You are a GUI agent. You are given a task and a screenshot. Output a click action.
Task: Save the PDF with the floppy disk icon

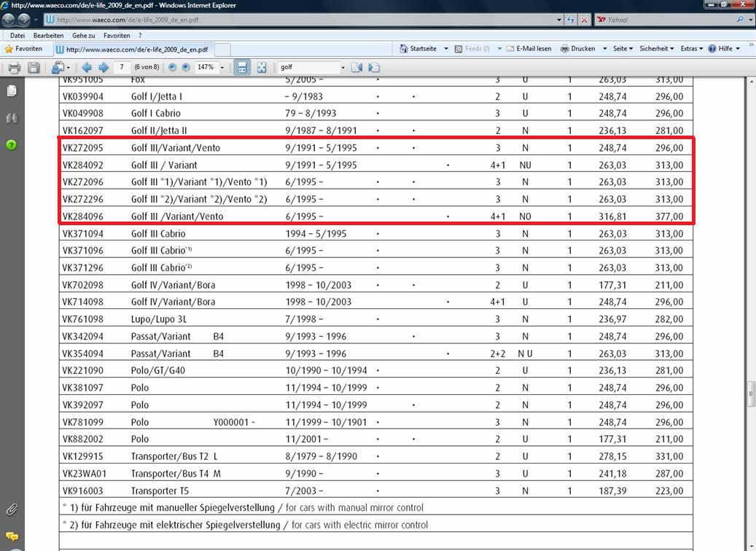pos(34,68)
